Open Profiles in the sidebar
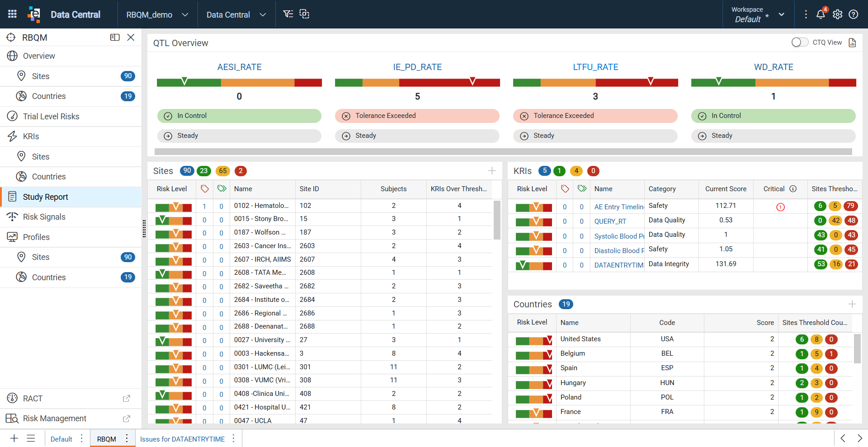868x447 pixels. tap(71, 237)
